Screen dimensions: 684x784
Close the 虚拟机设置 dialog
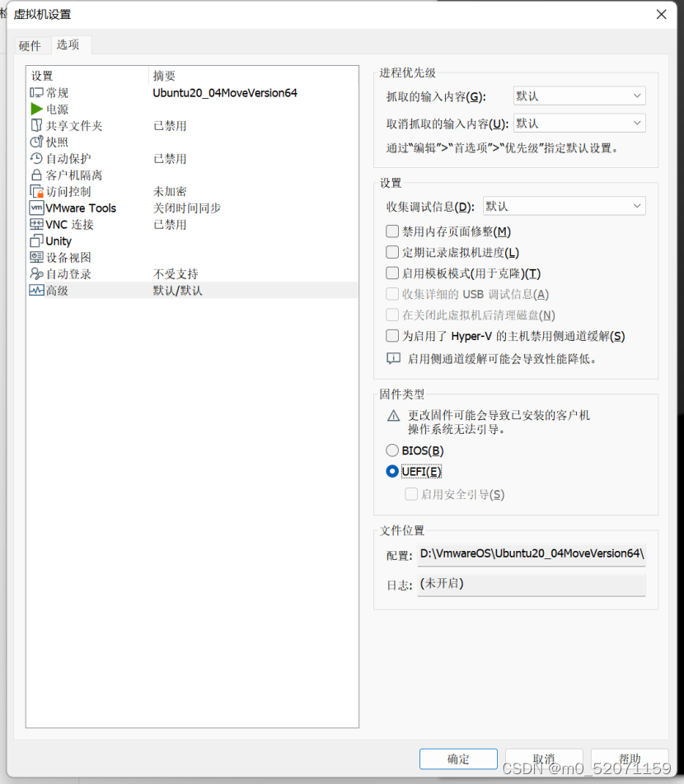click(x=662, y=15)
